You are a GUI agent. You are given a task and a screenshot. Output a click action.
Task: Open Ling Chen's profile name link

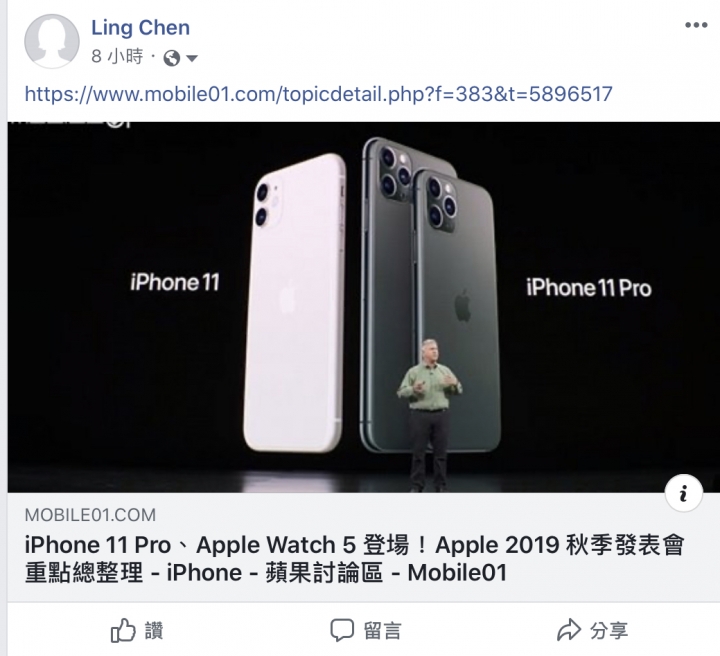coord(140,28)
